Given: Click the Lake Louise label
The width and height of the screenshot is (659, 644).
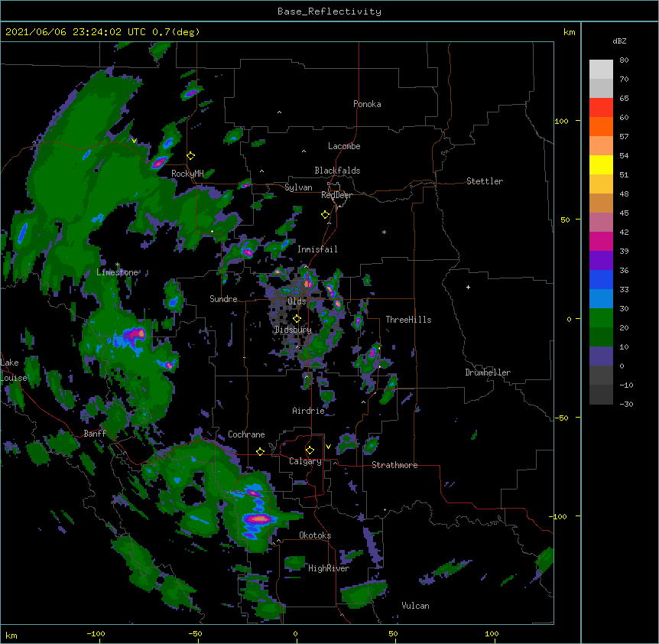Looking at the screenshot, I should [12, 370].
